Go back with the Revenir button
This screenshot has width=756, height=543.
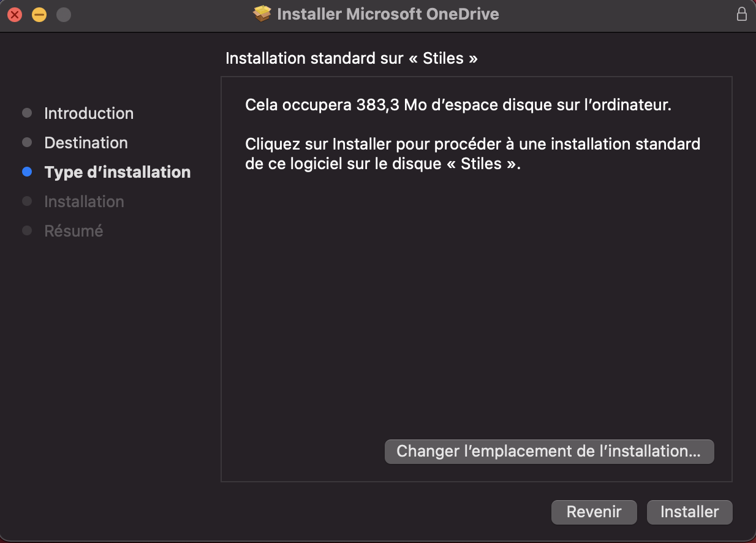(594, 512)
